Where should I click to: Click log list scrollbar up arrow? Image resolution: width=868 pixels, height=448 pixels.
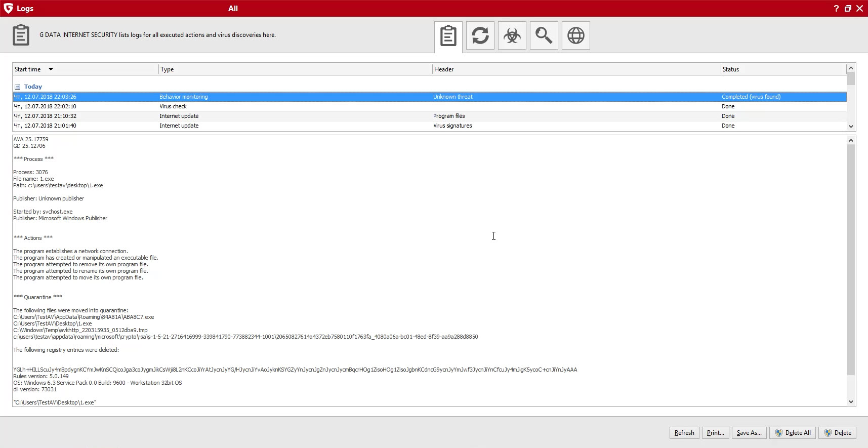click(851, 68)
